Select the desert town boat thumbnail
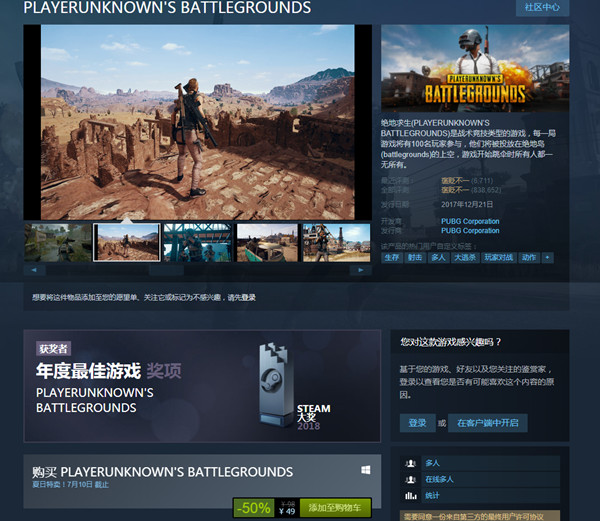The image size is (600, 521). coord(267,243)
